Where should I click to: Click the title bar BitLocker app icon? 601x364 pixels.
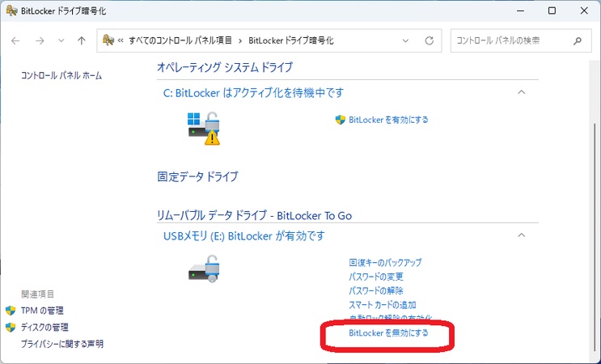(x=11, y=11)
